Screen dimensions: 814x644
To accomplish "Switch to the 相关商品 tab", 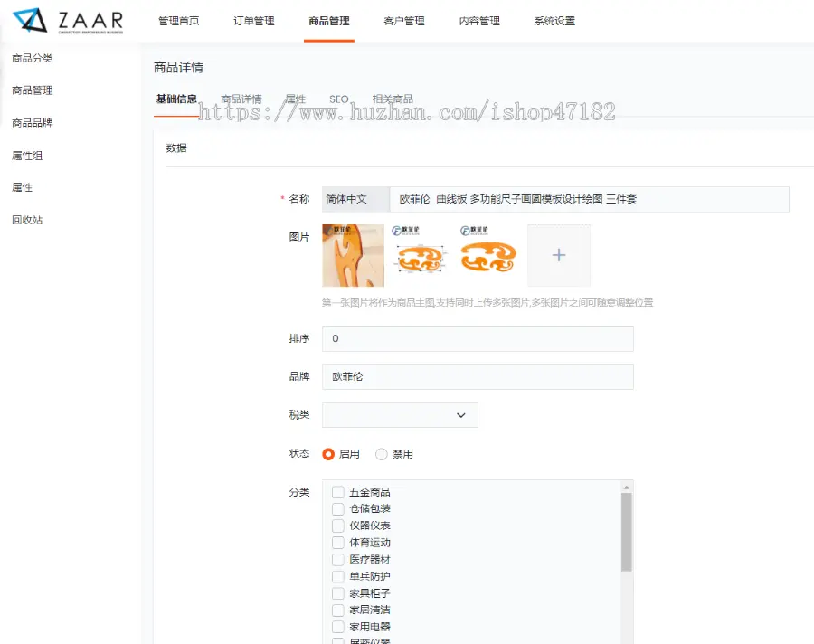I will (393, 99).
